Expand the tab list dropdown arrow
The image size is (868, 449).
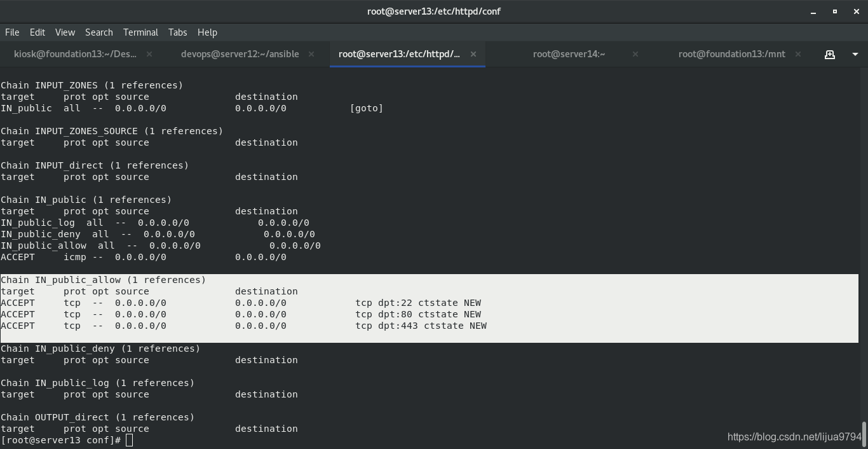tap(855, 54)
